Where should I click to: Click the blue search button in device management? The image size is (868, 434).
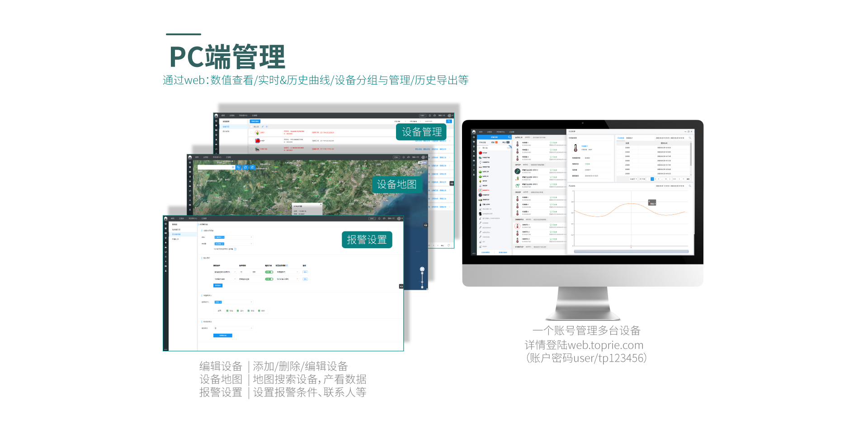tap(449, 121)
